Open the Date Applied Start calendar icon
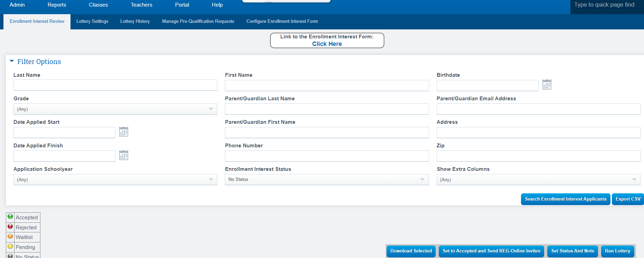The width and height of the screenshot is (644, 258). click(x=124, y=132)
